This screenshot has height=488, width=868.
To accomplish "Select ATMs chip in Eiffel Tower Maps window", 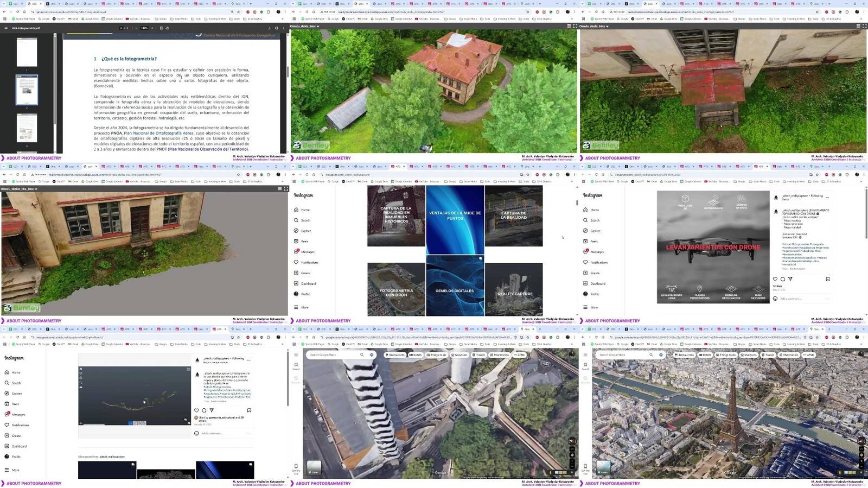I will tap(808, 354).
